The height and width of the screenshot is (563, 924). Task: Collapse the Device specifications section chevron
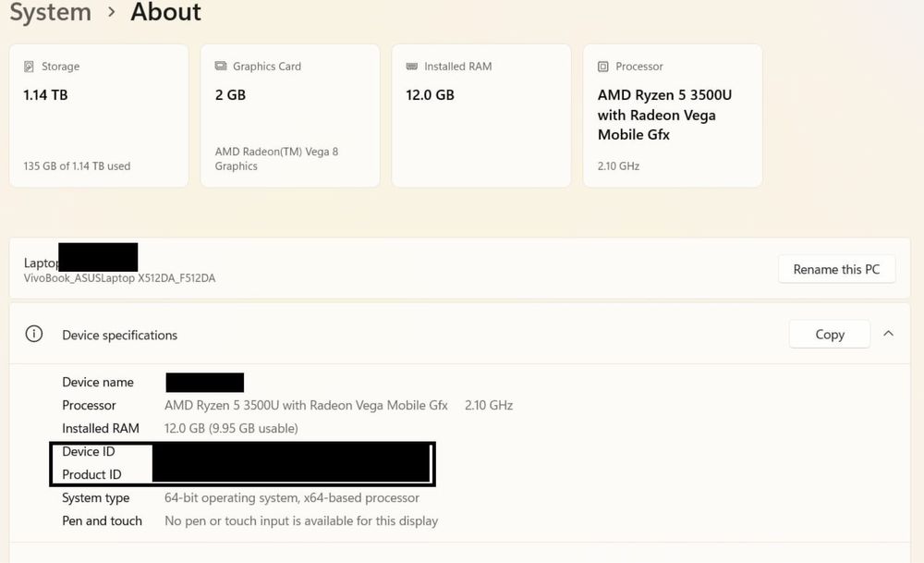[888, 334]
